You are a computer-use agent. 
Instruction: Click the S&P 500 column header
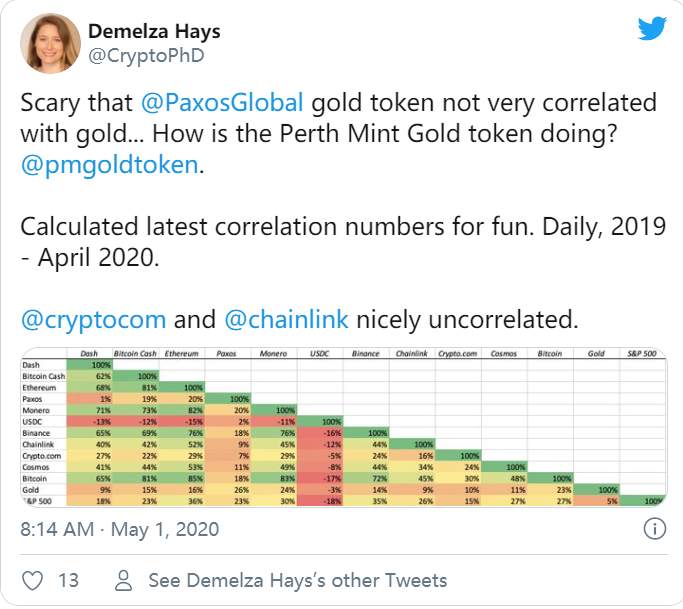click(x=642, y=353)
